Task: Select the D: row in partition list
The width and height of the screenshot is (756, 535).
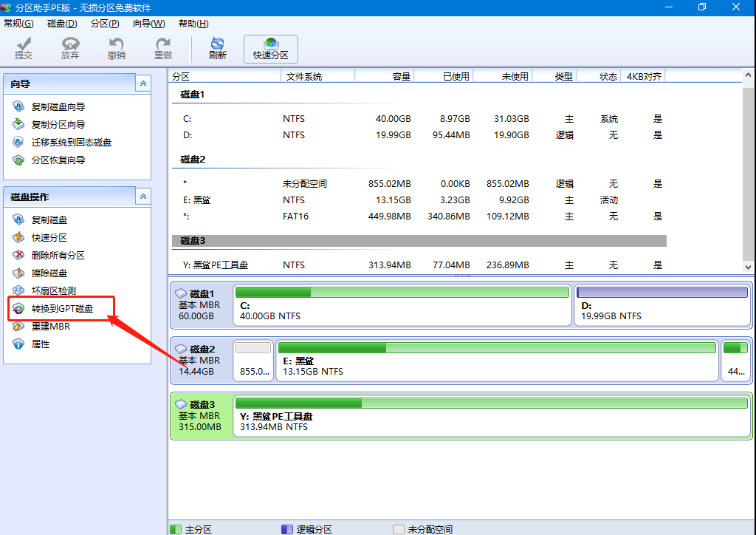Action: tap(419, 135)
